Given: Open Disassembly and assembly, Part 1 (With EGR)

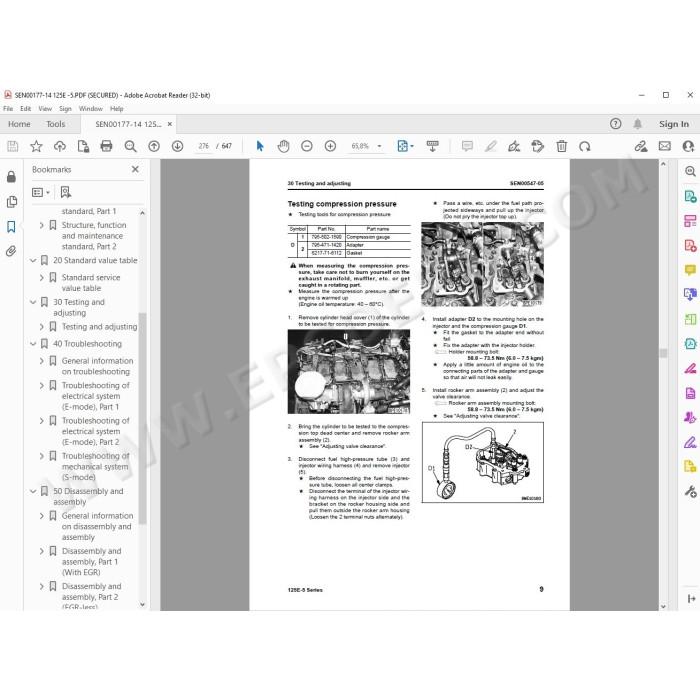Looking at the screenshot, I should pyautogui.click(x=92, y=562).
